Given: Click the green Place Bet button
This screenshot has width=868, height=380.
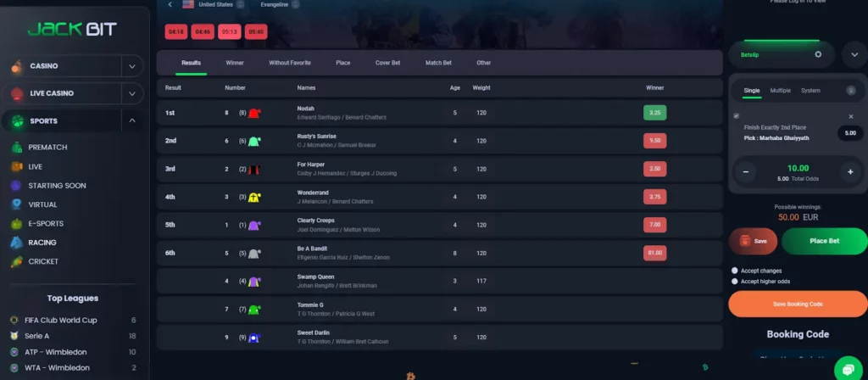Looking at the screenshot, I should point(824,241).
